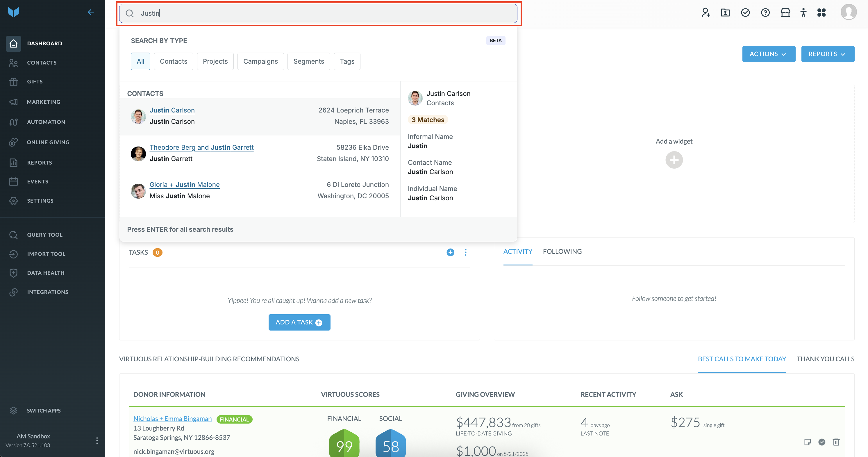Viewport: 868px width, 457px height.
Task: Open the Justin Carlson contact link
Action: (x=172, y=110)
